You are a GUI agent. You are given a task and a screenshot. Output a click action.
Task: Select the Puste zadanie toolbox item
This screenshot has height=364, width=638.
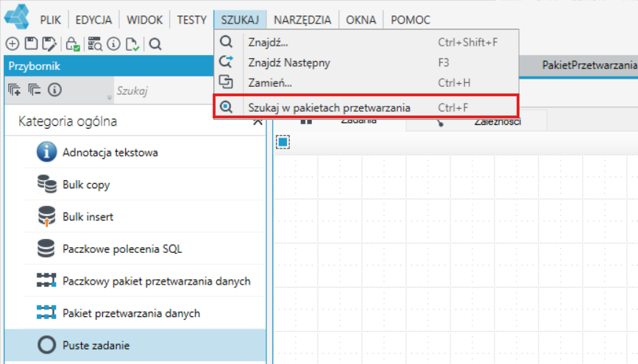click(135, 346)
